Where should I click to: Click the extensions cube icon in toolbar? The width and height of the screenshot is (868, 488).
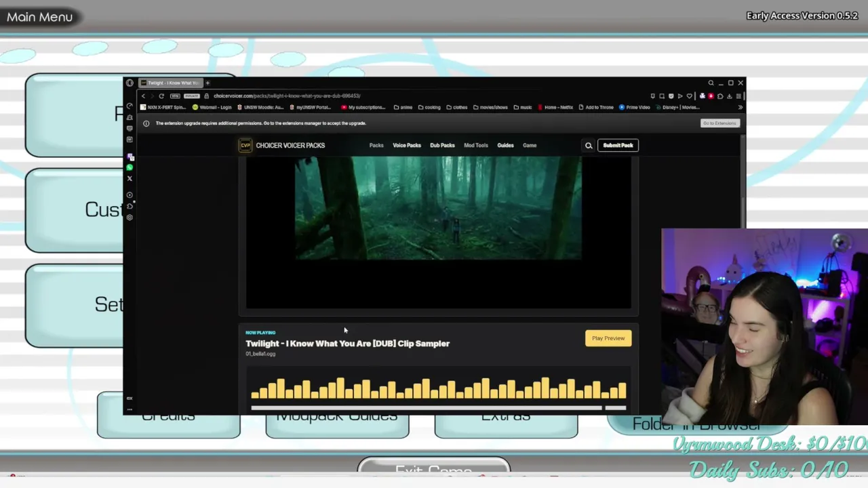(720, 96)
